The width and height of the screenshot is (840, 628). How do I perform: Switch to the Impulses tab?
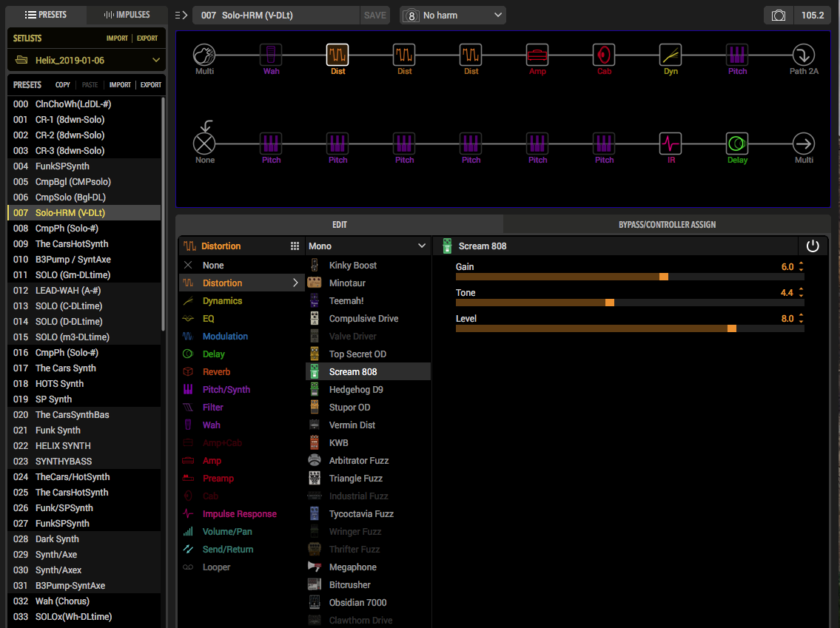click(x=127, y=15)
